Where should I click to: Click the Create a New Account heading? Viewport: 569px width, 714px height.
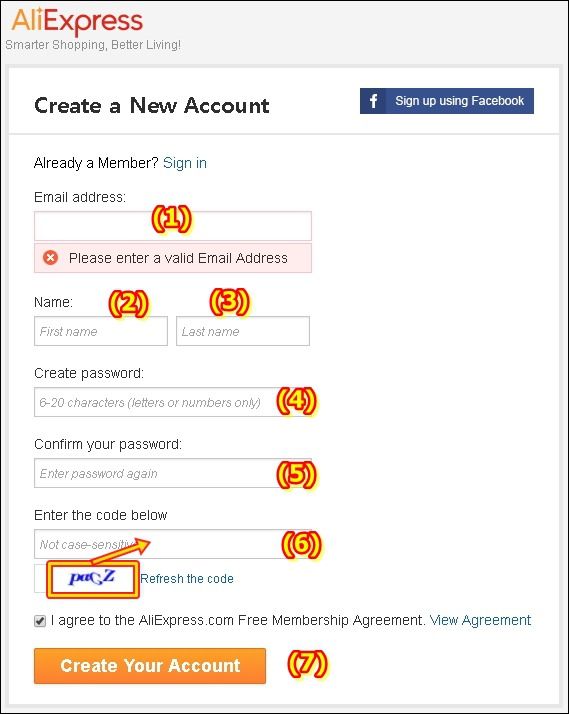152,106
